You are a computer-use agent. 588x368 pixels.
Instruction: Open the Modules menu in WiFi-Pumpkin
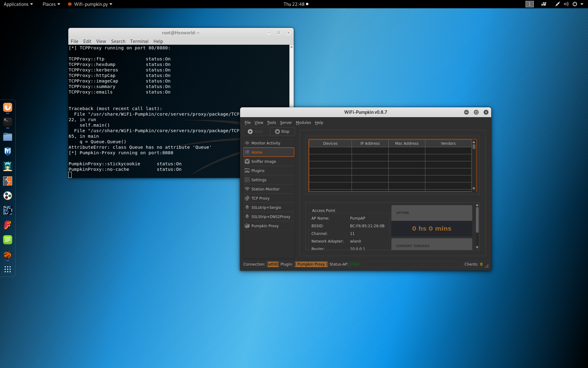303,122
